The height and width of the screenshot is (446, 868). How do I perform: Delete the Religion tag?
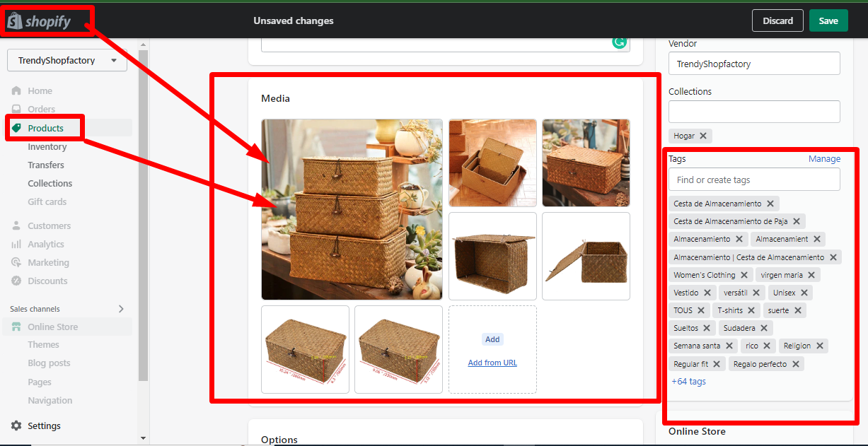click(x=820, y=345)
